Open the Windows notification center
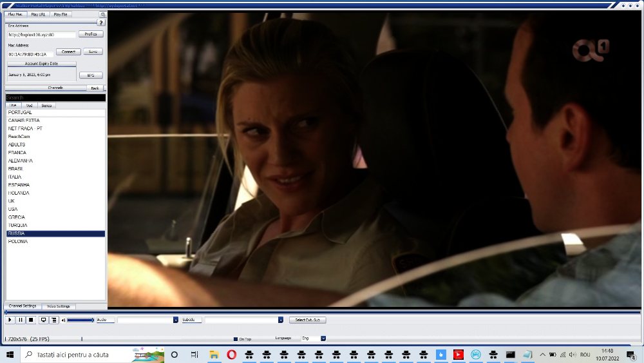The image size is (644, 363). coord(631,355)
